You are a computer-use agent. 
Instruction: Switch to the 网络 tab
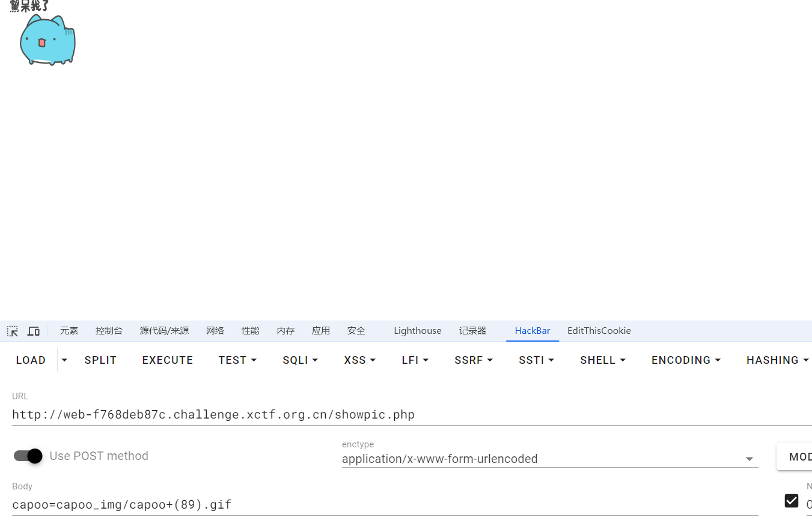[x=215, y=331]
